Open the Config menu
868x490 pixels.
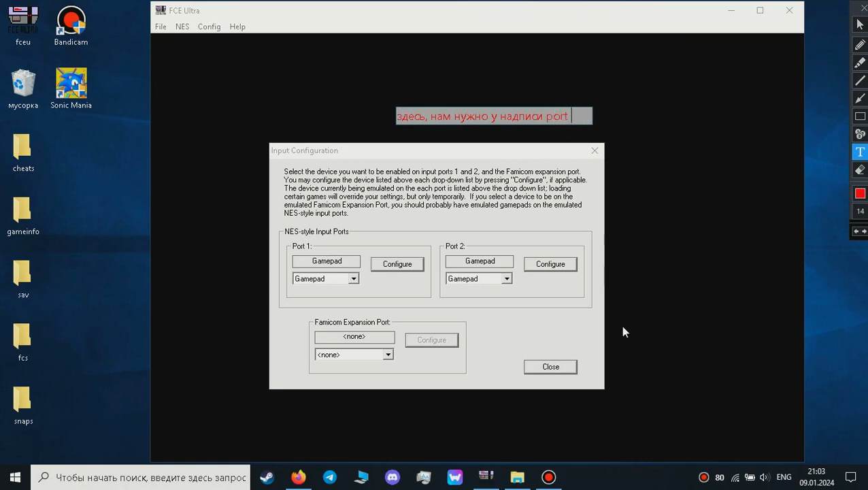point(209,27)
